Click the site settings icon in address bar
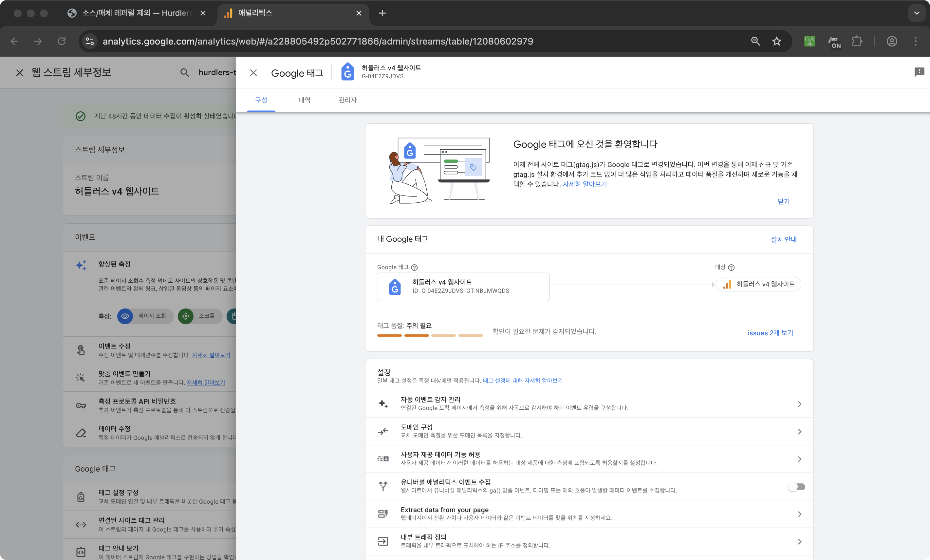This screenshot has width=930, height=560. (89, 41)
